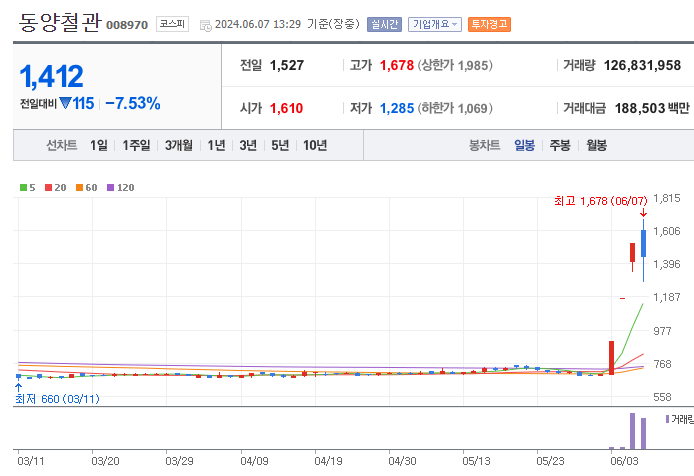Select the 3개월 line chart tab
The height and width of the screenshot is (476, 694).
[179, 145]
